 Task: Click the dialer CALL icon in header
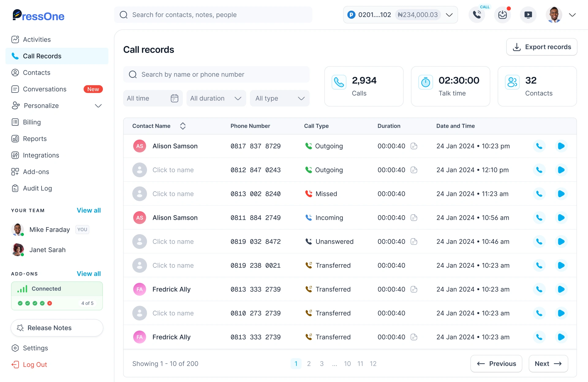(477, 15)
